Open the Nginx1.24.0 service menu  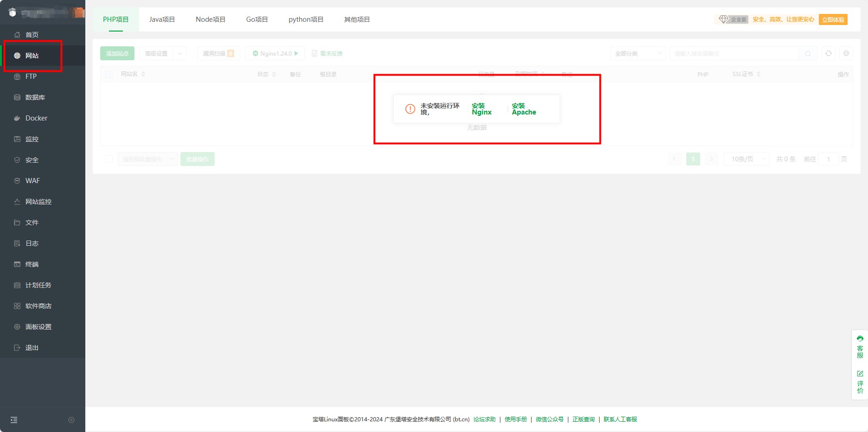(x=275, y=54)
